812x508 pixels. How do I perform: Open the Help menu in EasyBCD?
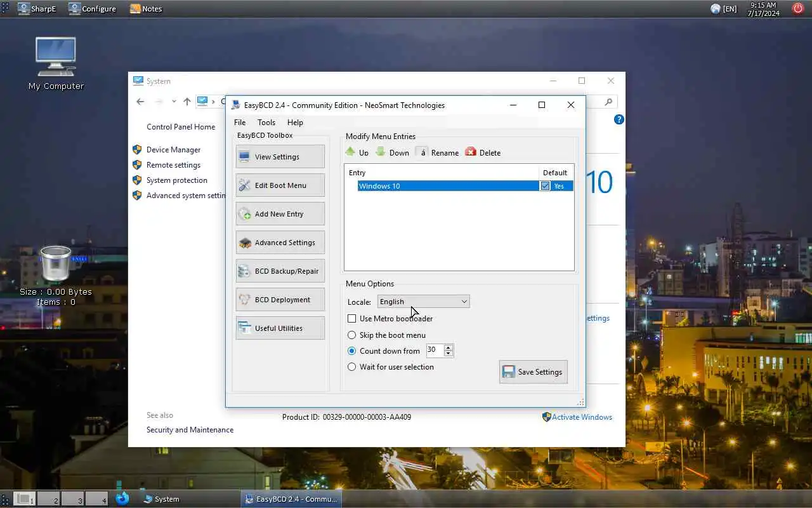click(x=295, y=123)
